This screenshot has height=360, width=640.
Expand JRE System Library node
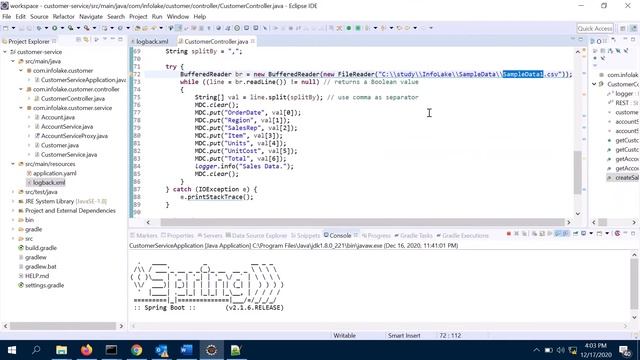click(x=13, y=201)
